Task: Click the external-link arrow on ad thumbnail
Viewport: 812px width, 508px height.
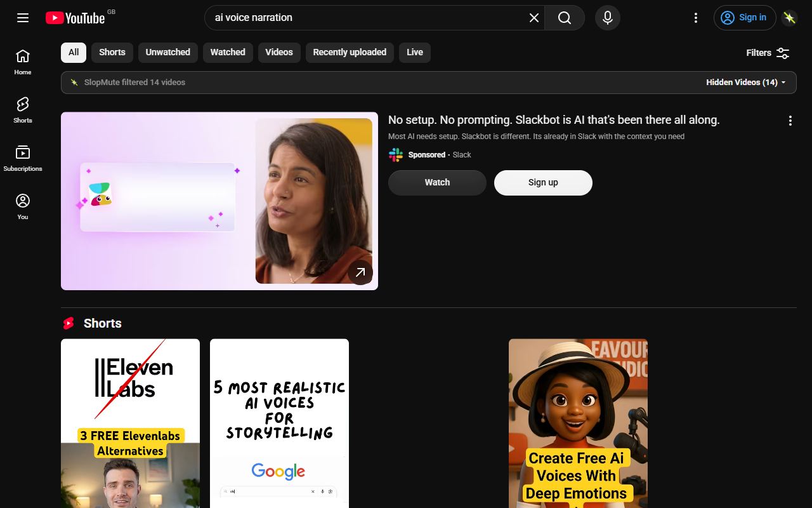Action: click(360, 272)
